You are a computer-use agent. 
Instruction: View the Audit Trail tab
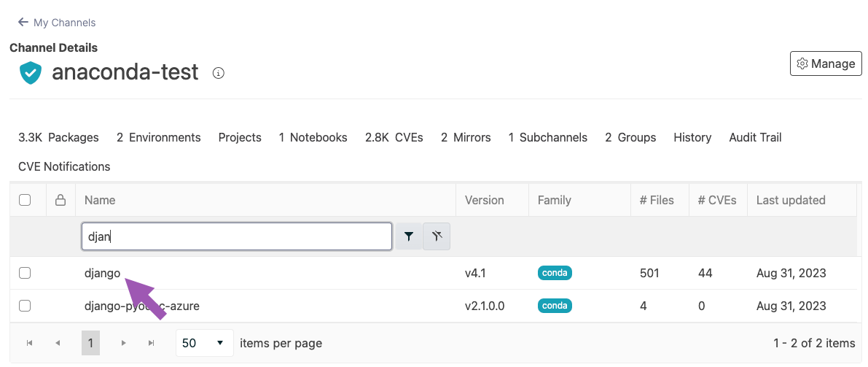[x=755, y=137]
